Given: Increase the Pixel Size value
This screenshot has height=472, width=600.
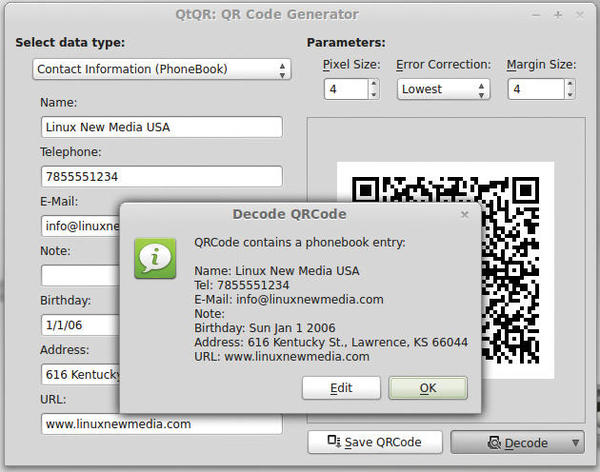Looking at the screenshot, I should (374, 84).
